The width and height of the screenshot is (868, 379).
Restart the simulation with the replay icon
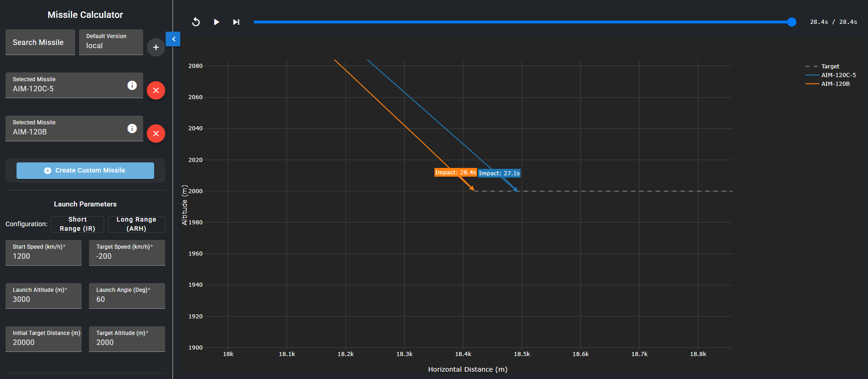pyautogui.click(x=196, y=22)
